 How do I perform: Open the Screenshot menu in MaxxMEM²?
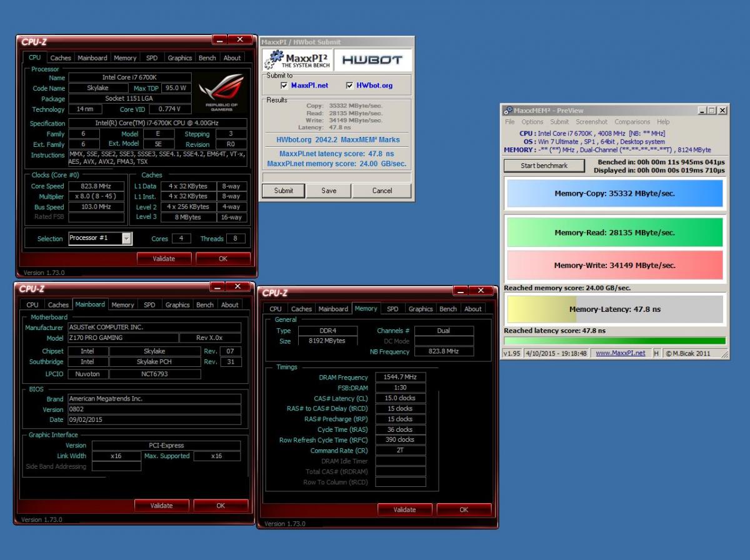591,122
